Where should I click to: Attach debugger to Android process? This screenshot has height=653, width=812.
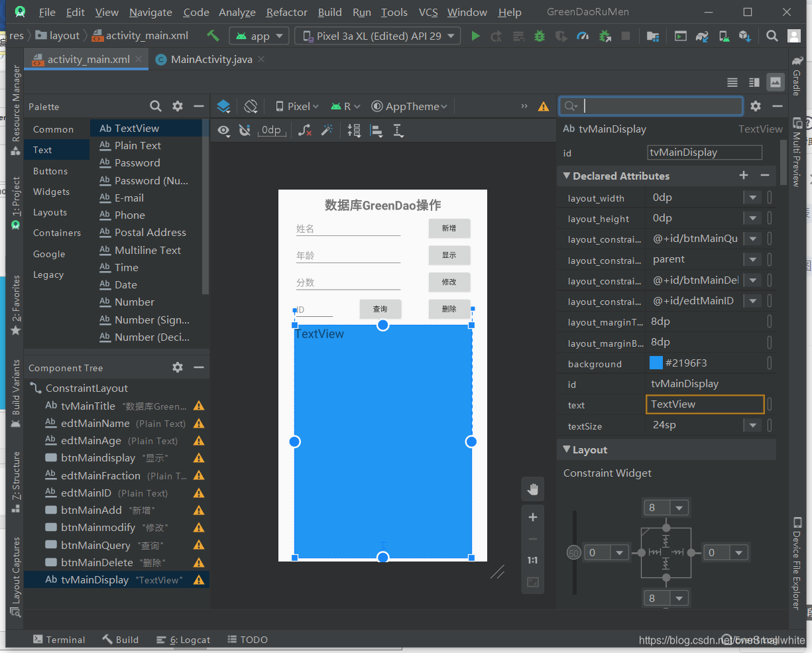[x=605, y=36]
